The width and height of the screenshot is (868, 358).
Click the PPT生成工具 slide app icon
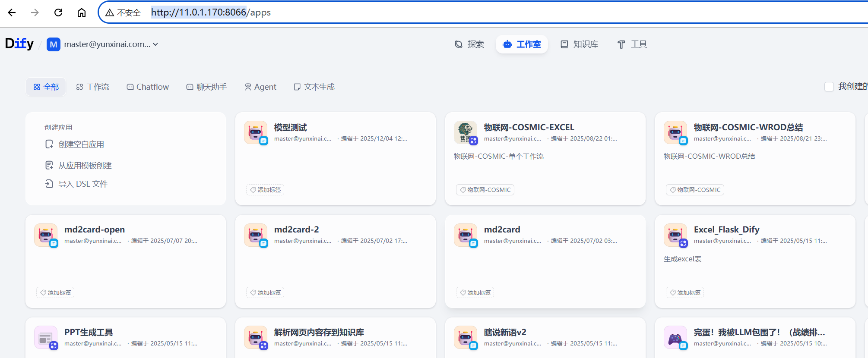[45, 338]
